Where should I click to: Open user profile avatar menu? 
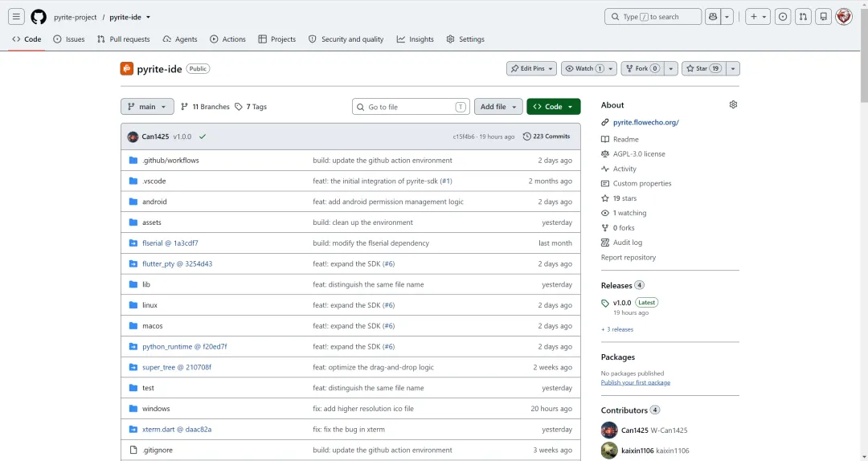tap(843, 17)
